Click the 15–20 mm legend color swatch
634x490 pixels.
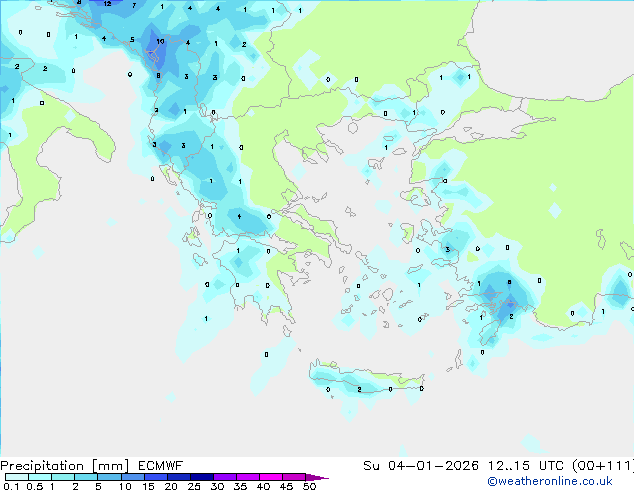click(155, 477)
